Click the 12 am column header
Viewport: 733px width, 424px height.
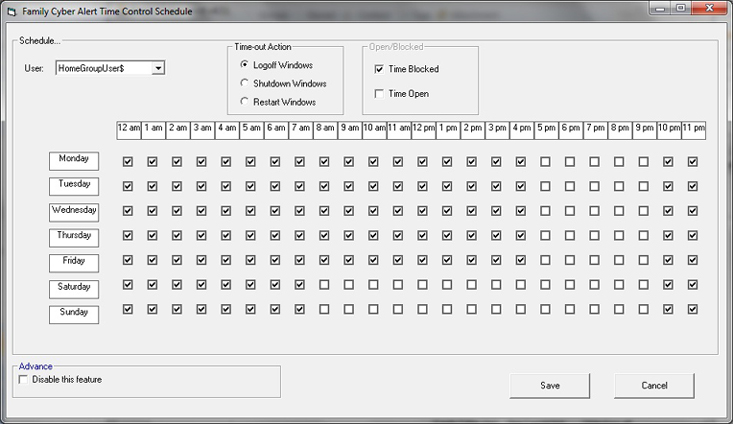(128, 129)
